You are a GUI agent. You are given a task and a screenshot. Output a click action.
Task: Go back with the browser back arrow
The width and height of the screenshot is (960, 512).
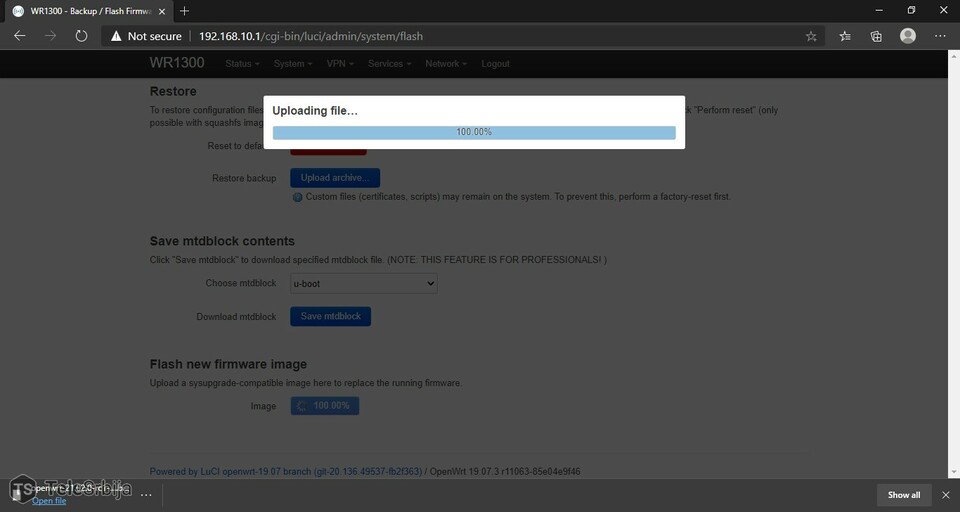[x=20, y=36]
